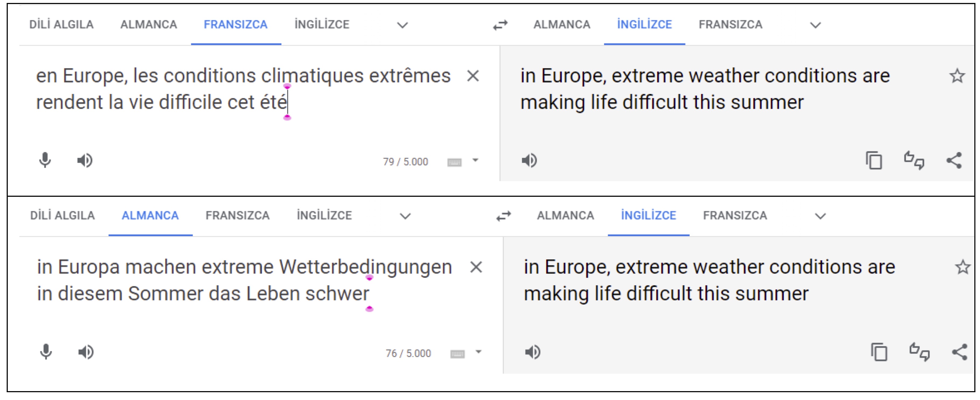Image resolution: width=980 pixels, height=400 pixels.
Task: Rate the top translation with thumbs icon
Action: click(x=914, y=160)
